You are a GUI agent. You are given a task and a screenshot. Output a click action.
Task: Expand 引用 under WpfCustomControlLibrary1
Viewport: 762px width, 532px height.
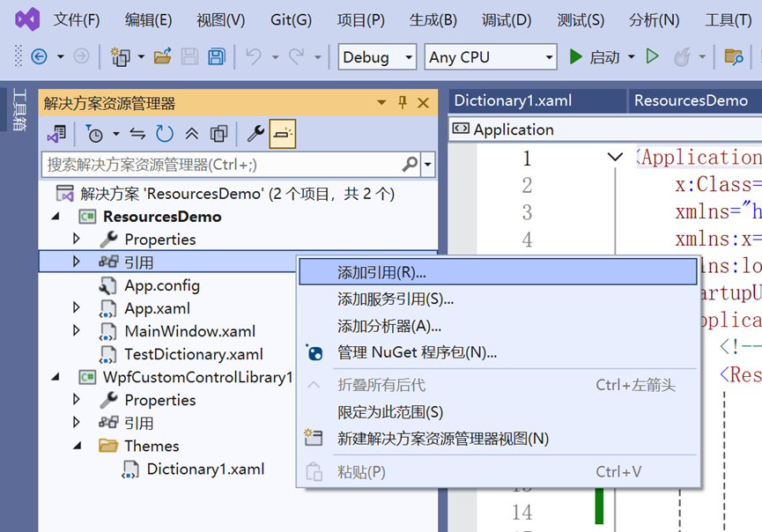[77, 422]
